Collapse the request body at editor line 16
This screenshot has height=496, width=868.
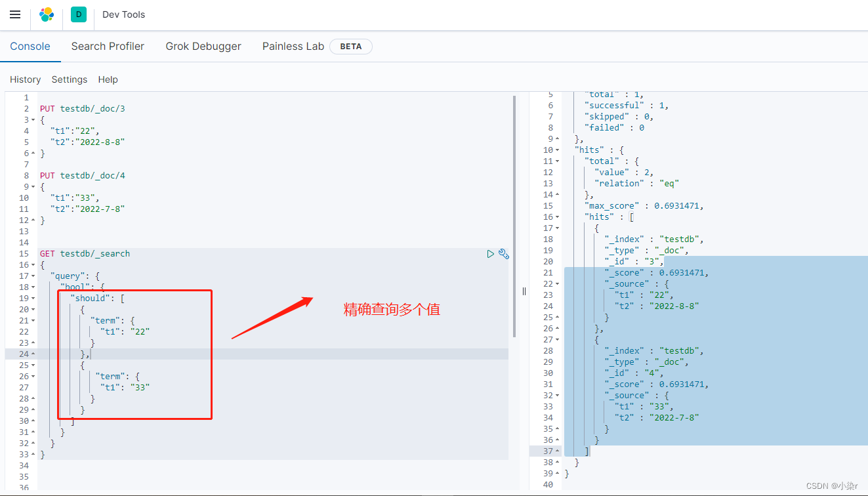tap(33, 265)
